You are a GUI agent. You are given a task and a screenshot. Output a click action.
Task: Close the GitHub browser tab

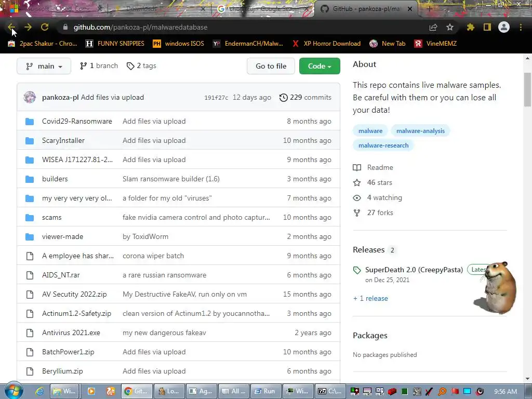coord(410,9)
